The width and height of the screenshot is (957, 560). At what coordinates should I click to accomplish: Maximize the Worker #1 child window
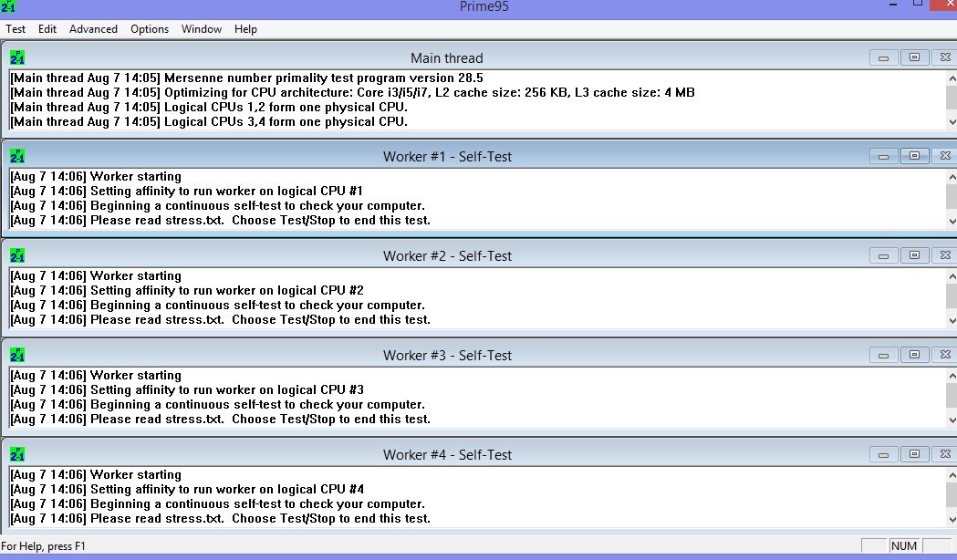click(914, 156)
